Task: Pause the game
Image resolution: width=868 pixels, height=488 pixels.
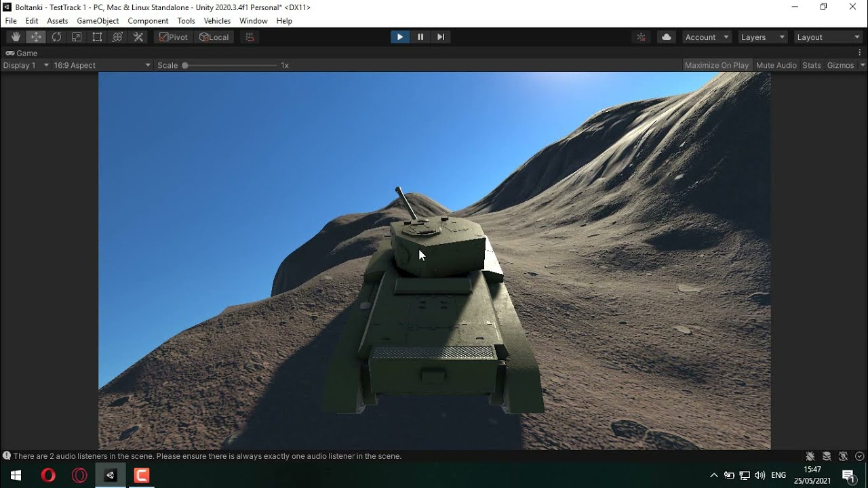Action: tap(420, 37)
